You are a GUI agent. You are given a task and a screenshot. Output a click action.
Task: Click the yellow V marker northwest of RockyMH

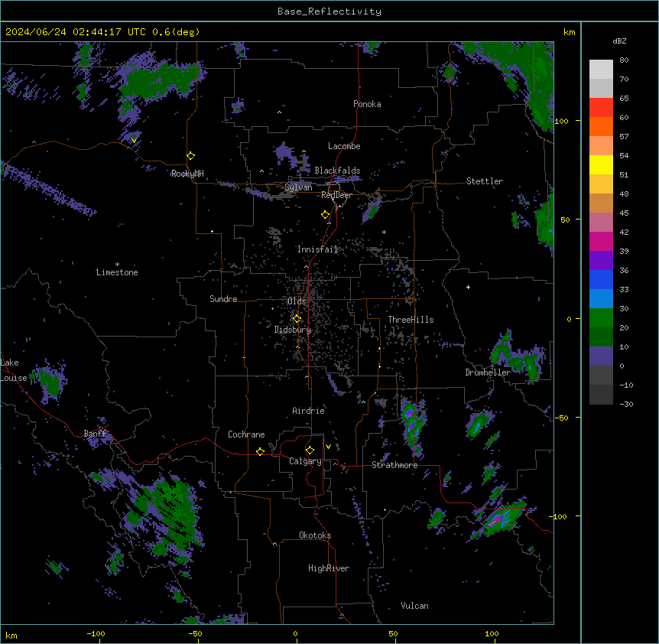click(x=134, y=141)
